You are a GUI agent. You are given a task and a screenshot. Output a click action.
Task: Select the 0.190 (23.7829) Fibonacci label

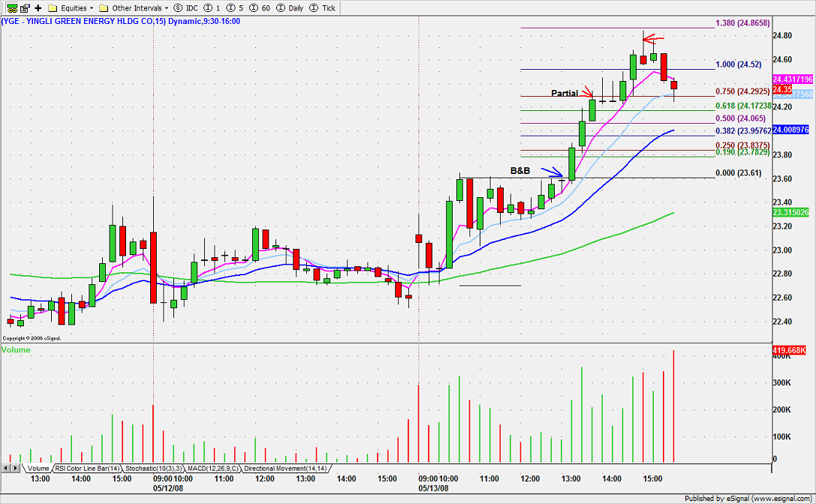[742, 152]
